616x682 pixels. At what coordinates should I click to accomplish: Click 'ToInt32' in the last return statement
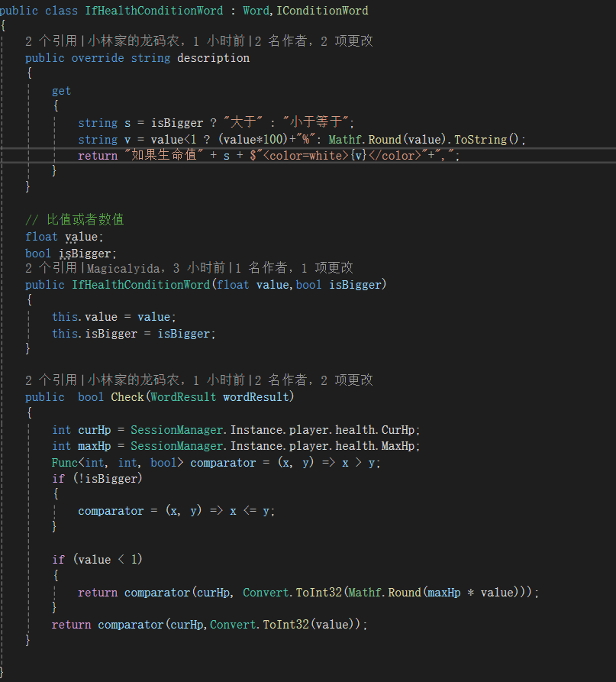[285, 625]
